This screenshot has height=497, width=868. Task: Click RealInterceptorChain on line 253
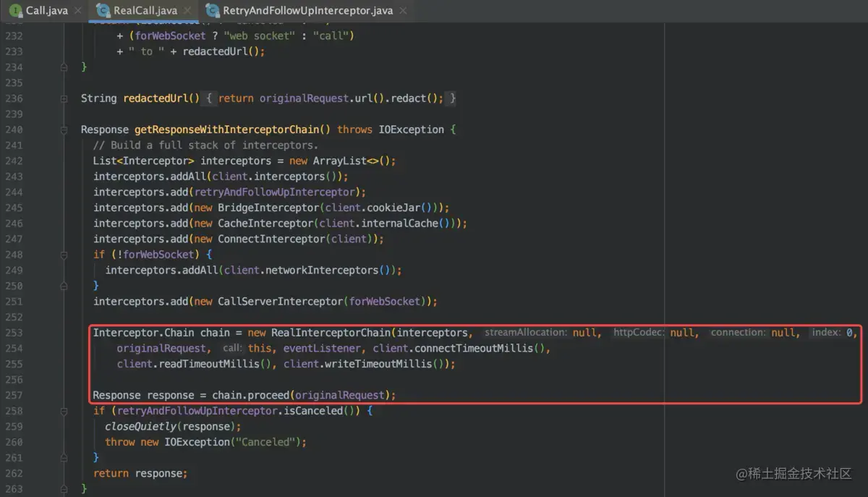[x=331, y=333]
